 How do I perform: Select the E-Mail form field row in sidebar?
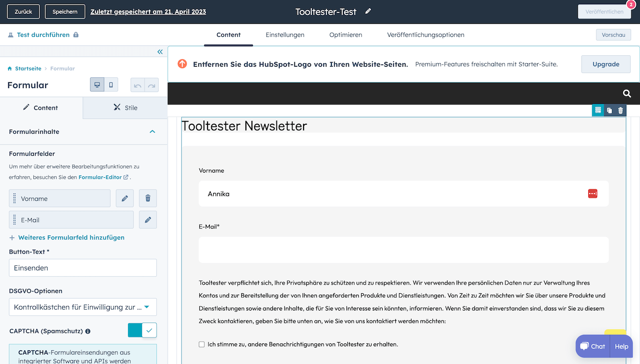tap(71, 220)
